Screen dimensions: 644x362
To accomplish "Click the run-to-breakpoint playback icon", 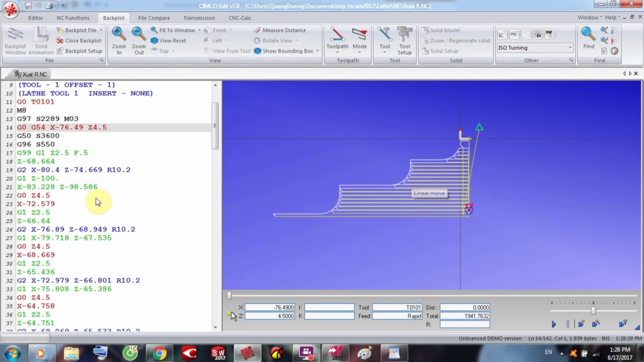I will [582, 324].
